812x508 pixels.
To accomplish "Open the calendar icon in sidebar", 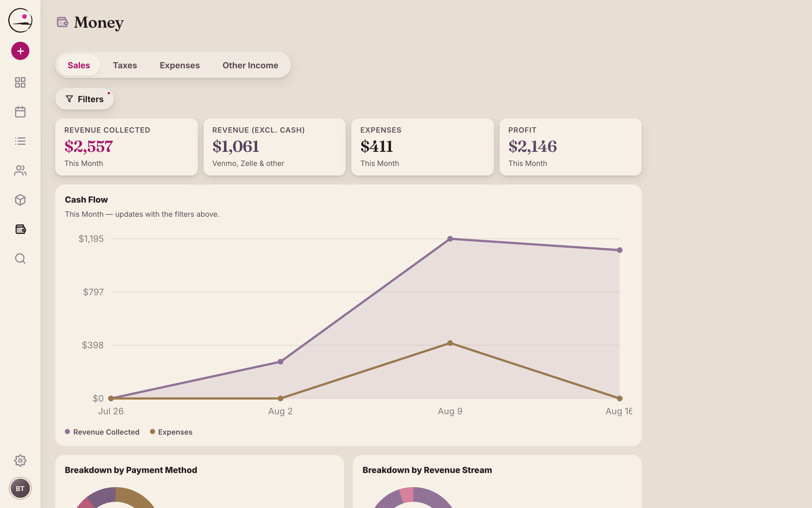I will click(20, 112).
